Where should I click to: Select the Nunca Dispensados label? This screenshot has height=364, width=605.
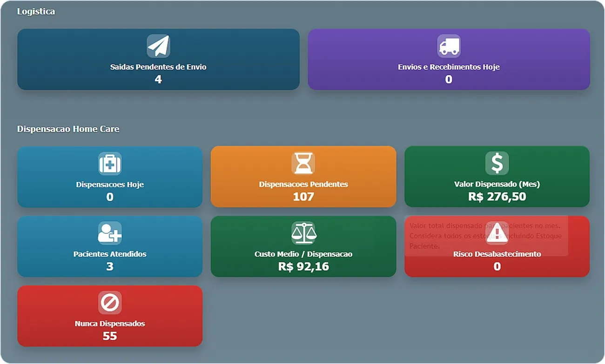click(110, 324)
